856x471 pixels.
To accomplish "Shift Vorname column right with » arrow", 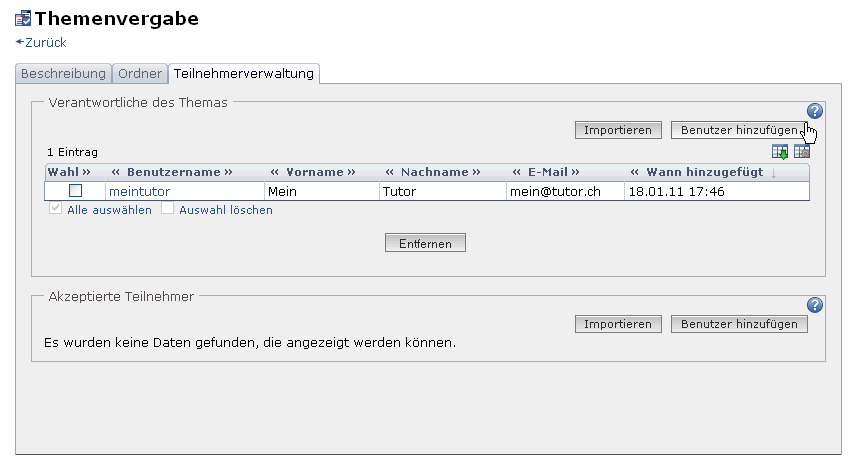I will pyautogui.click(x=351, y=172).
